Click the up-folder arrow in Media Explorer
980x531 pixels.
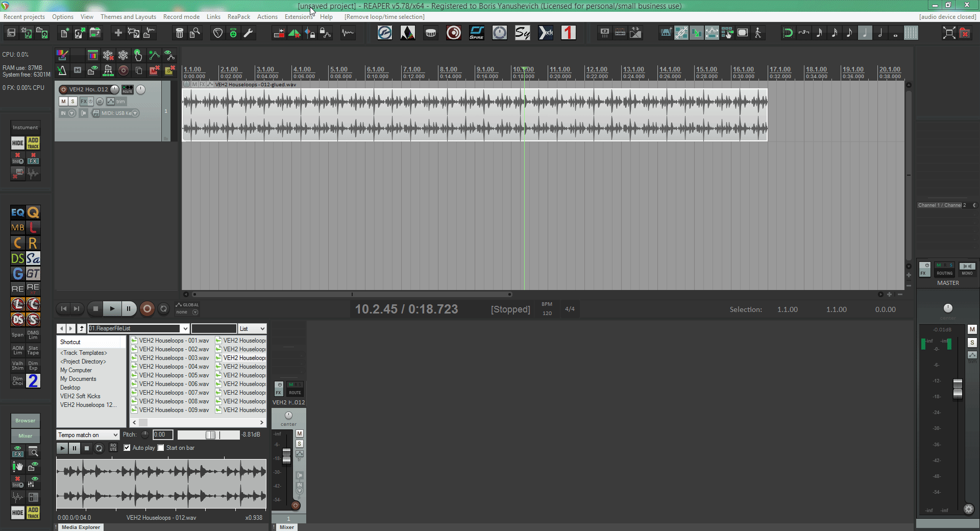click(82, 328)
